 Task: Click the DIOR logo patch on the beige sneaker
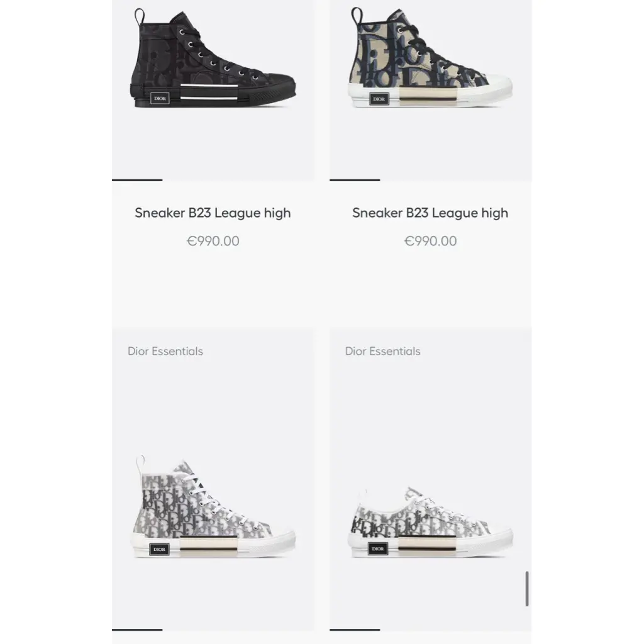pos(379,99)
